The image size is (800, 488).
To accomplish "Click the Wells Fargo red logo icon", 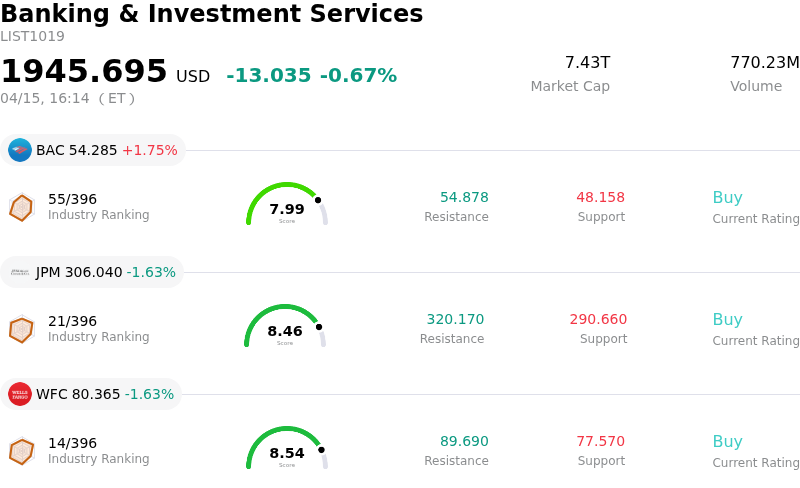I will coord(20,394).
